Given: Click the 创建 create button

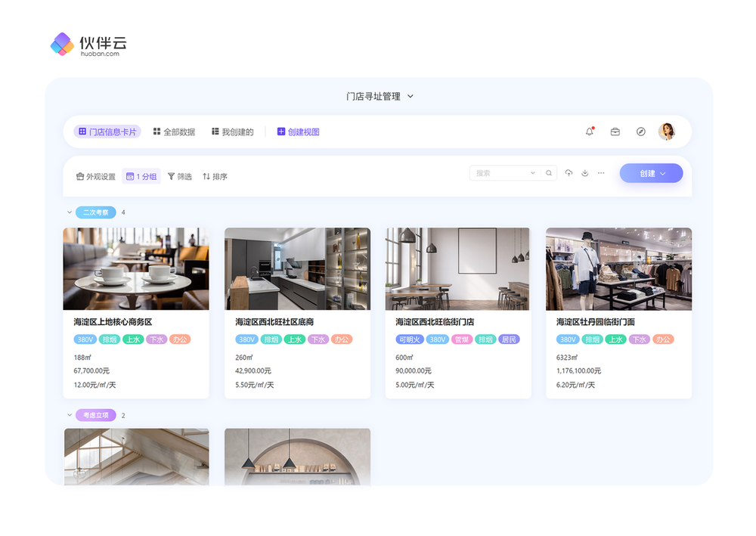Looking at the screenshot, I should tap(651, 173).
